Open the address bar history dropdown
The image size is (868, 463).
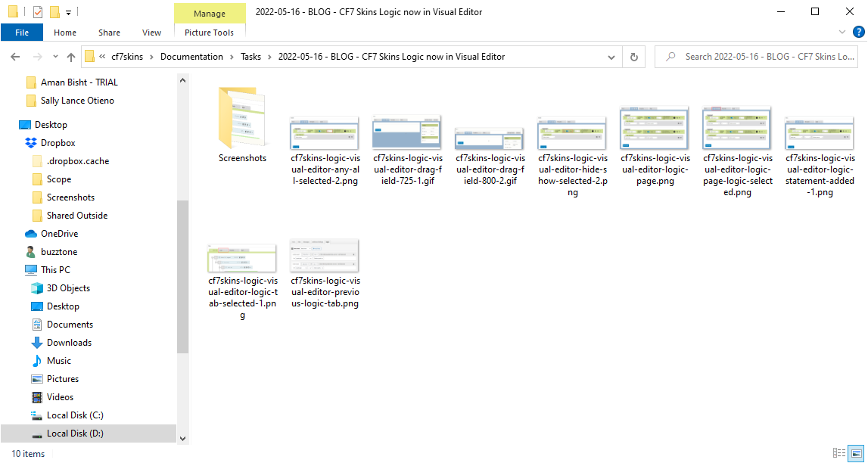611,57
